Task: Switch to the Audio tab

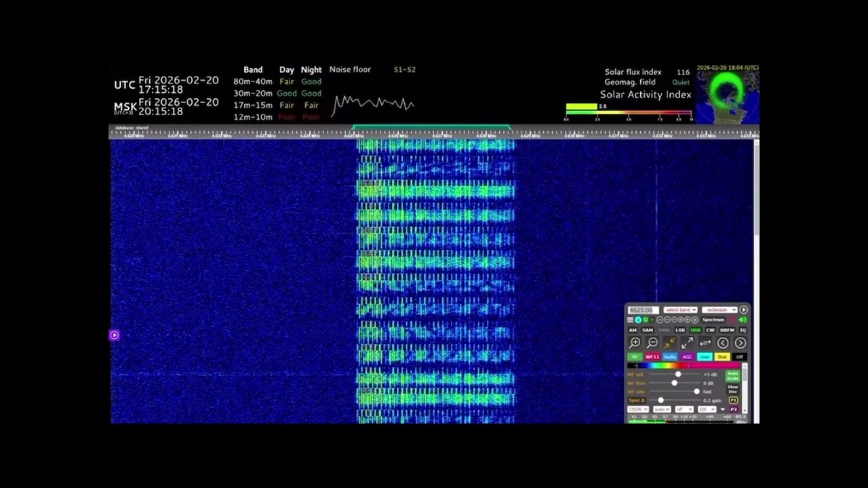Action: [670, 357]
